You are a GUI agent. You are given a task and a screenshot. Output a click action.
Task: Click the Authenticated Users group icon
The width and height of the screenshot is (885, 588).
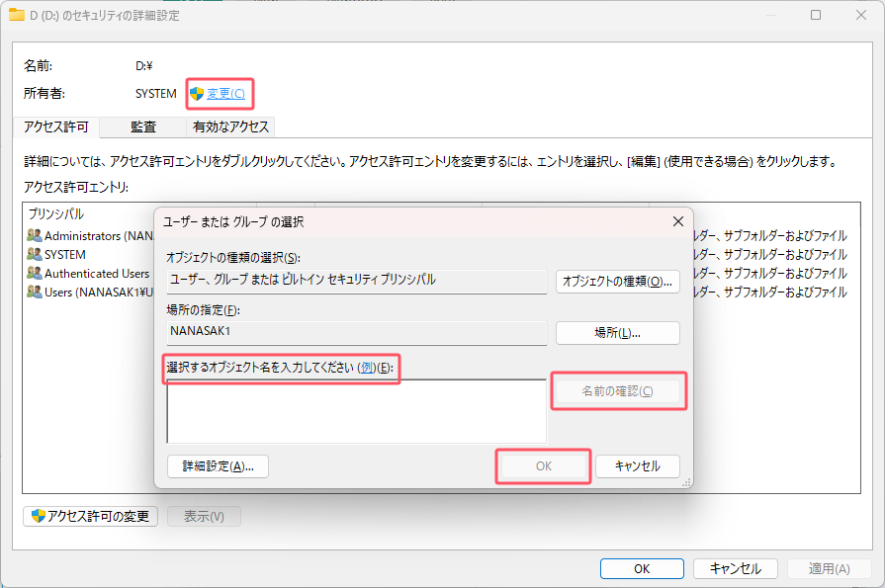[35, 273]
